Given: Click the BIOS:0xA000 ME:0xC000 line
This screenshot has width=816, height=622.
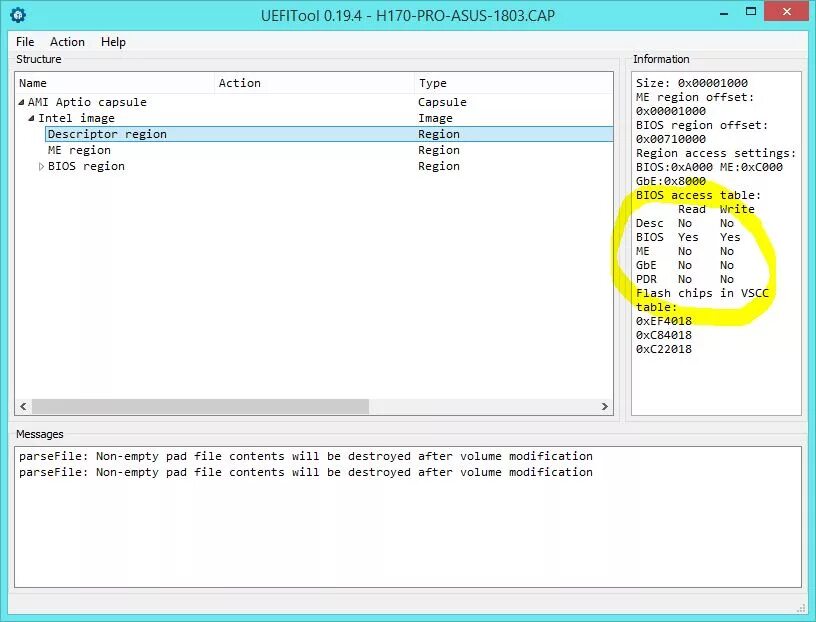Looking at the screenshot, I should coord(709,167).
